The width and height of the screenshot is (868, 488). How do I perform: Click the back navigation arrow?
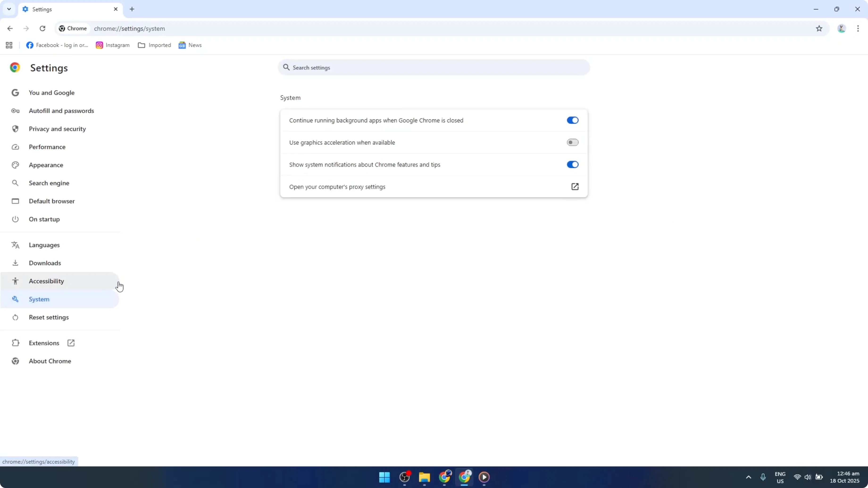(x=10, y=29)
